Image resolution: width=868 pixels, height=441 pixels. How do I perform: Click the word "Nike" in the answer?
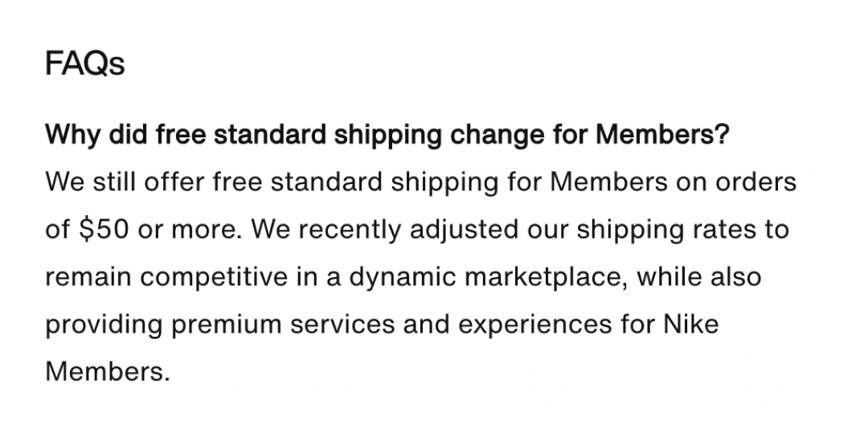click(x=691, y=324)
